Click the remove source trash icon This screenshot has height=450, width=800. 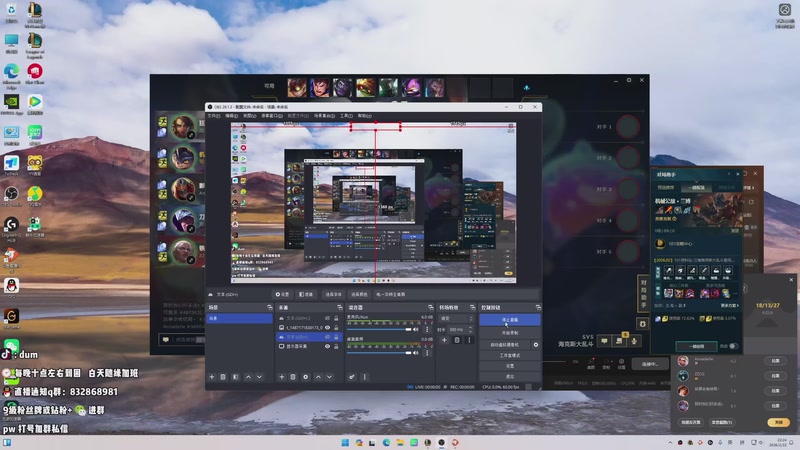click(293, 377)
